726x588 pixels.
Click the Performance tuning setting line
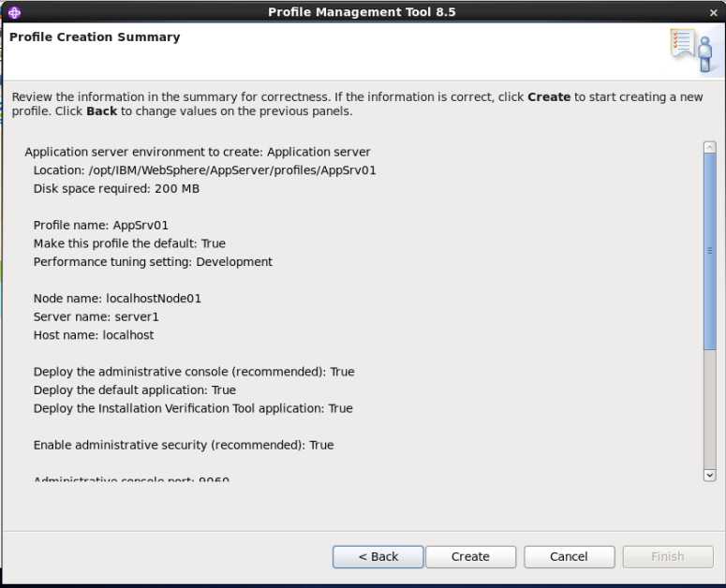(153, 262)
